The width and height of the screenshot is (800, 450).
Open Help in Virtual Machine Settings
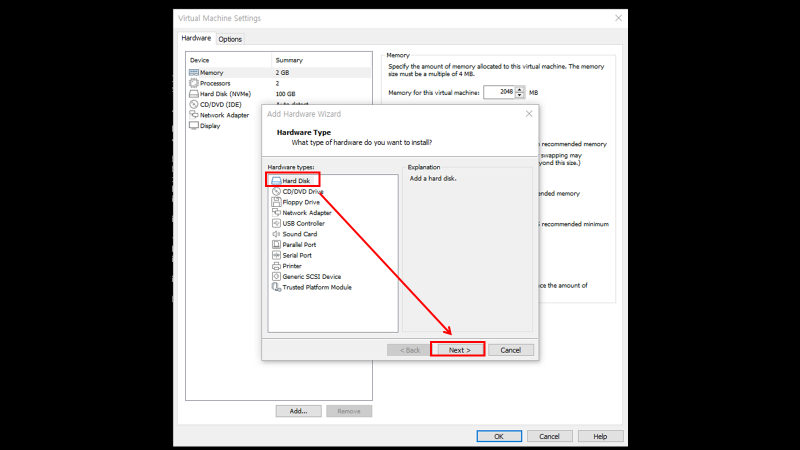coord(601,436)
